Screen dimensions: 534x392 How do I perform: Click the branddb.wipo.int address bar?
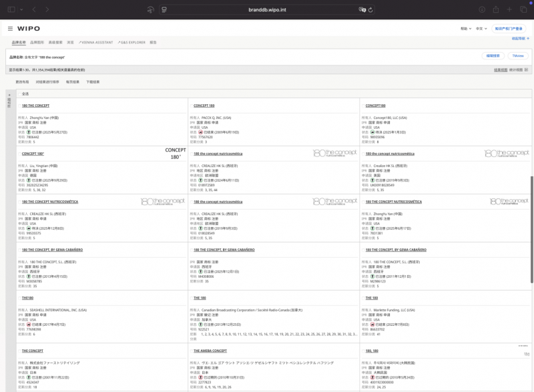pyautogui.click(x=267, y=9)
